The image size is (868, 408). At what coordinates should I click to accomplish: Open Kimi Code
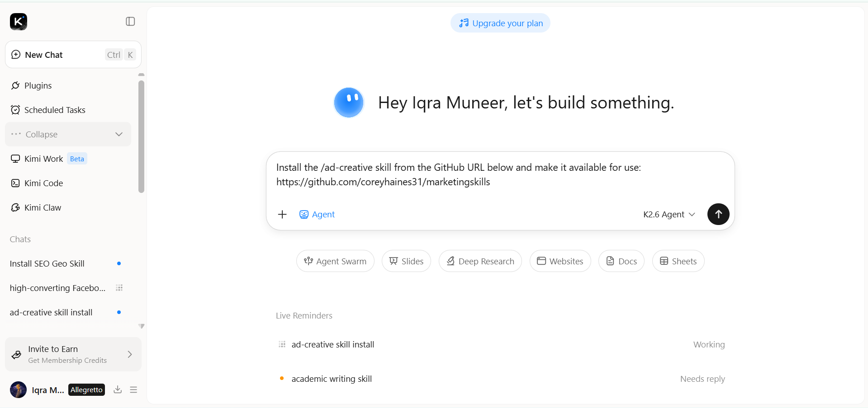(x=68, y=183)
